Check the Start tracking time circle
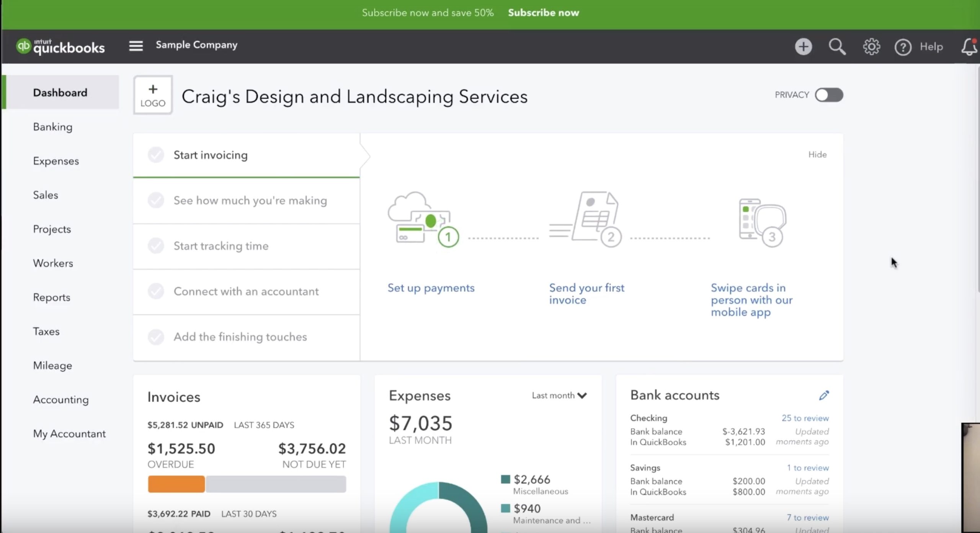Viewport: 980px width, 533px height. [156, 246]
